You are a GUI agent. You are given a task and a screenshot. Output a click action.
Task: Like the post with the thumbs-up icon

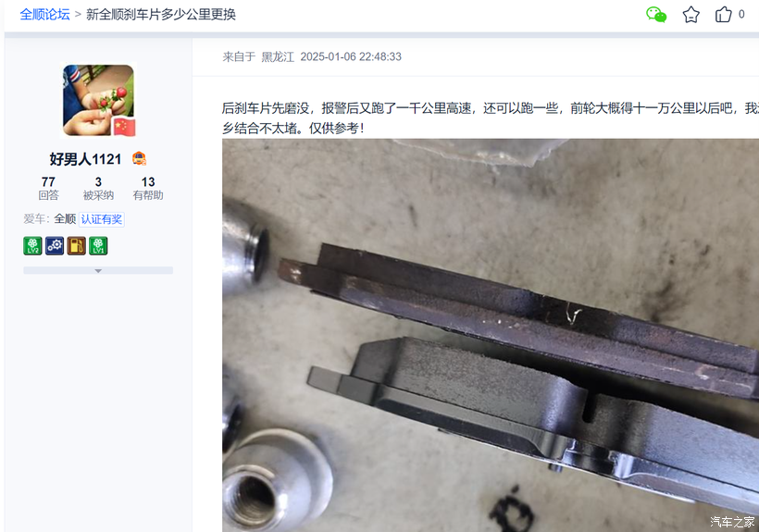click(x=723, y=15)
